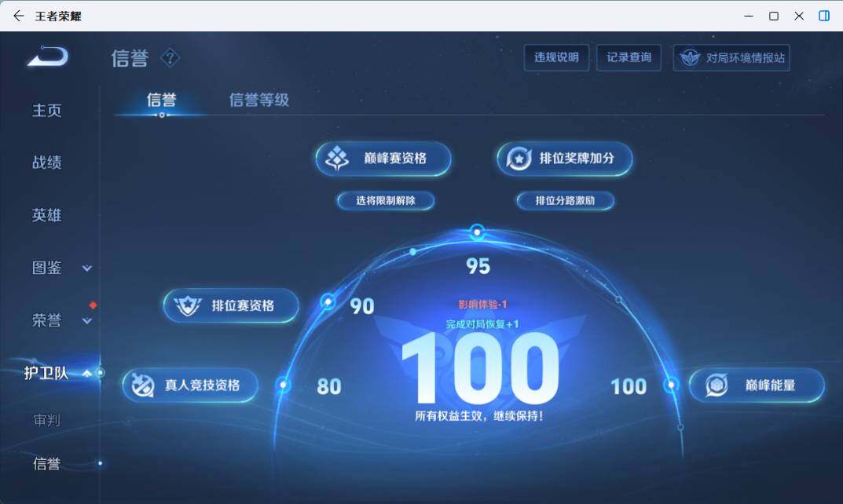The image size is (843, 504).
Task: Collapse the 护卫队 sidebar section
Action: [x=87, y=374]
